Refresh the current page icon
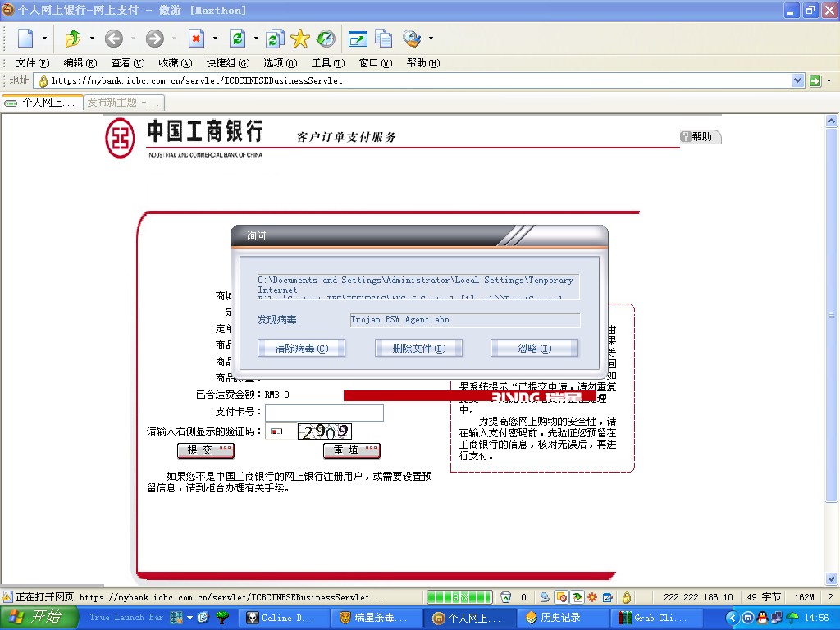The height and width of the screenshot is (630, 840). [237, 39]
